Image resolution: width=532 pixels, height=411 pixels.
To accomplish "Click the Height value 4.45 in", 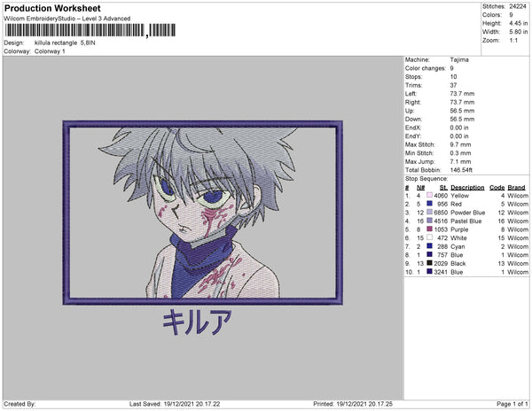I will 518,23.
